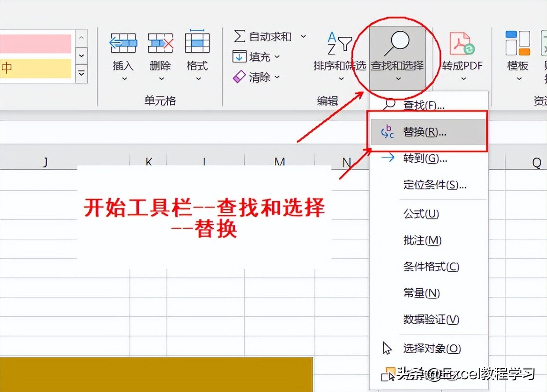Image resolution: width=547 pixels, height=392 pixels.
Task: Select the Fill tool icon
Action: click(x=239, y=56)
